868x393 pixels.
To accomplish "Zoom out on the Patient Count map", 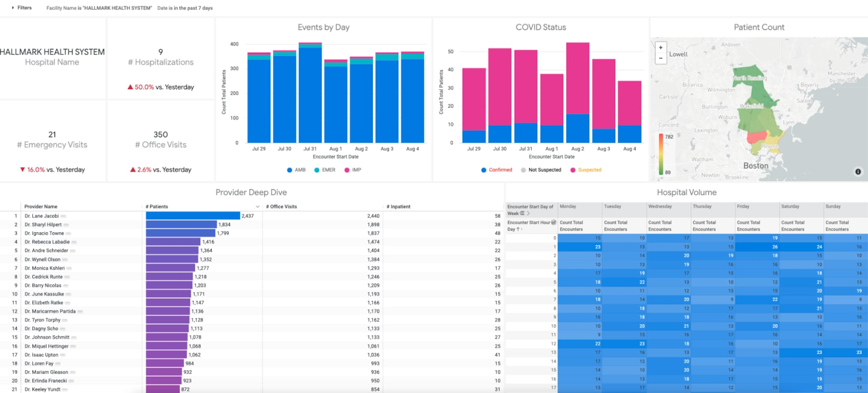I will click(661, 58).
